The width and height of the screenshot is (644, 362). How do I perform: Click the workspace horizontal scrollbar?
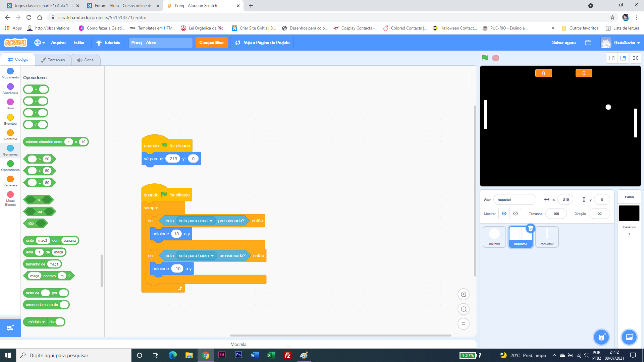(x=340, y=335)
